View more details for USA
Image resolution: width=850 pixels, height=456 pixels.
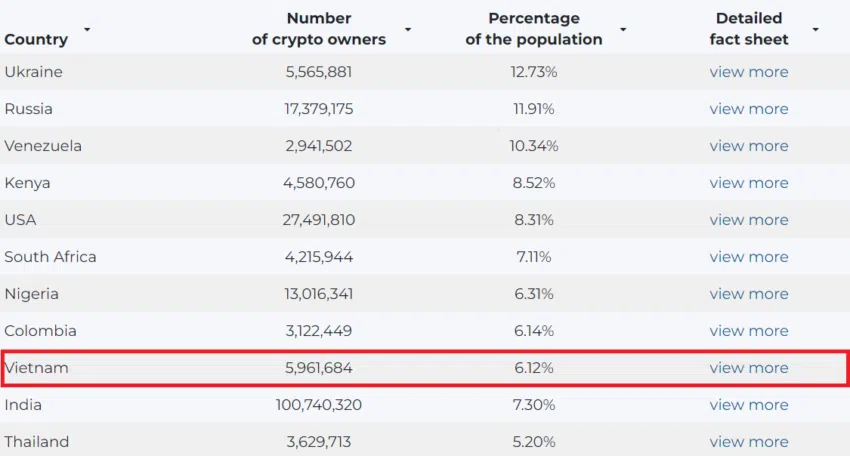[749, 220]
